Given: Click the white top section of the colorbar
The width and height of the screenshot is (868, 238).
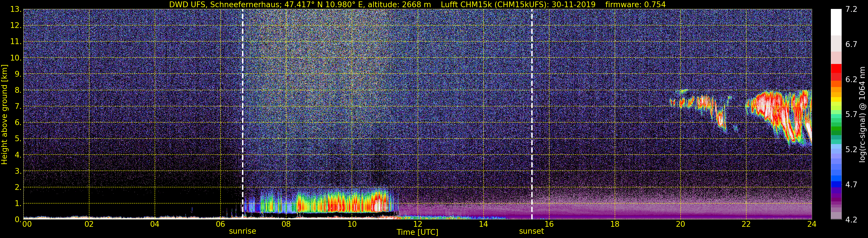Looking at the screenshot, I should click(836, 22).
